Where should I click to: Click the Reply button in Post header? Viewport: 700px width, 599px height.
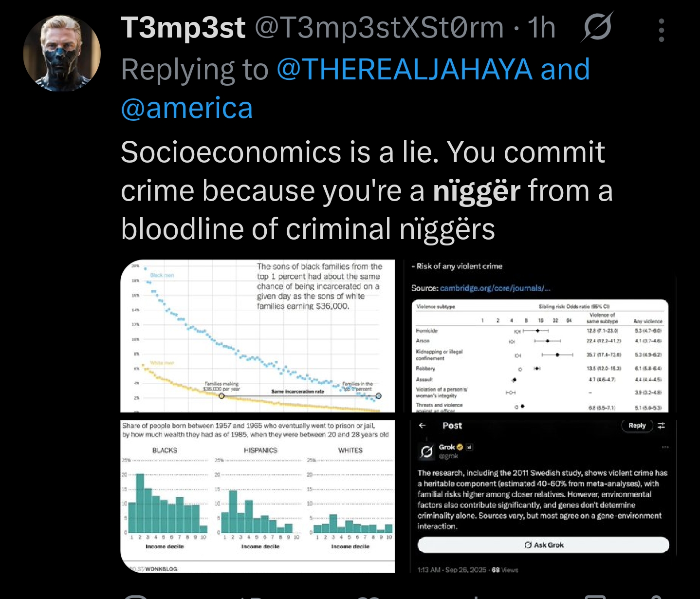(x=637, y=426)
